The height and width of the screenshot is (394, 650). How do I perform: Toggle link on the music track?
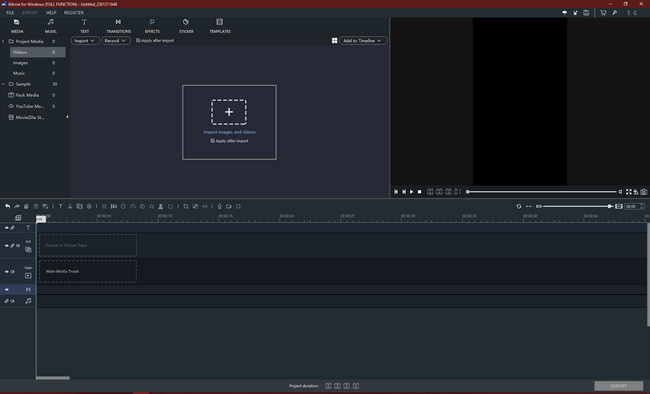[6, 301]
